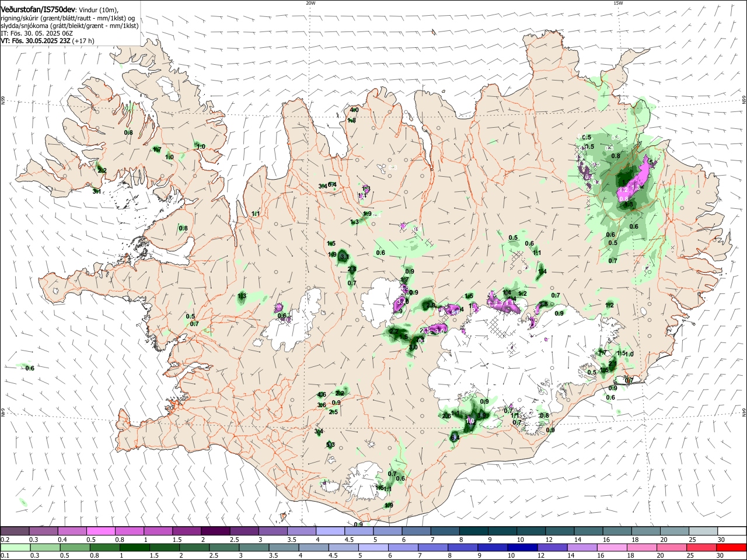This screenshot has width=747, height=560.
Task: Click upper legend swatch between 3 and 3.5
Action: [273, 531]
